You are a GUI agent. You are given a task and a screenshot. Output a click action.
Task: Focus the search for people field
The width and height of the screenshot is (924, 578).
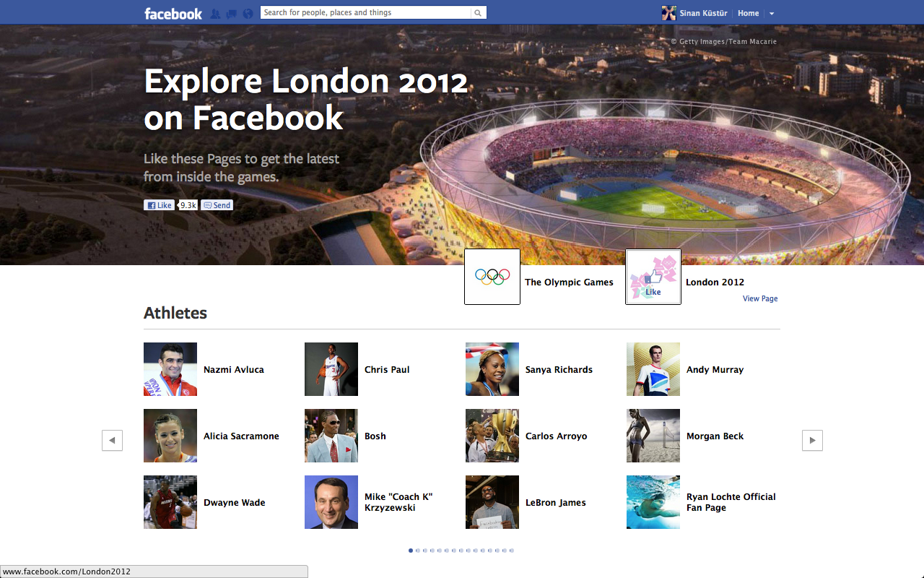[x=365, y=13]
